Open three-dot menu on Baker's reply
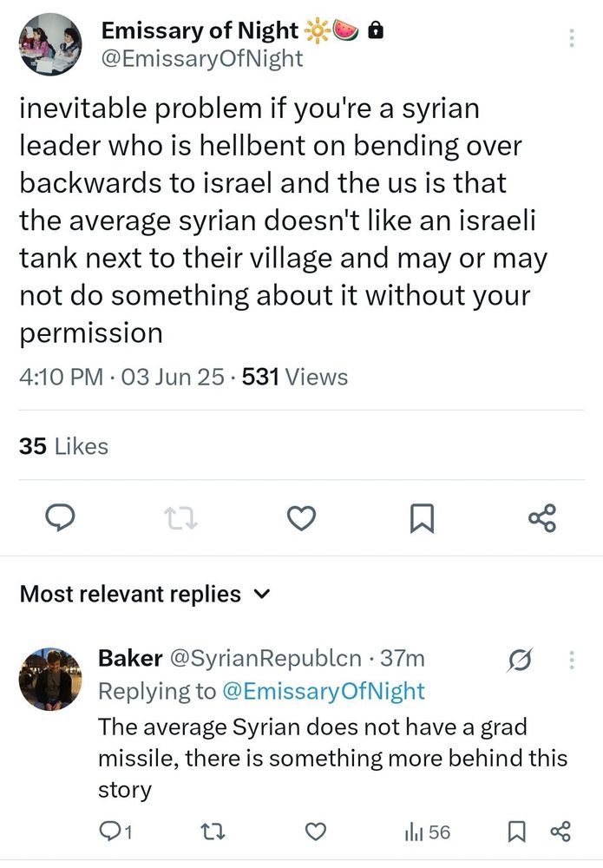The width and height of the screenshot is (603, 868). click(x=571, y=660)
